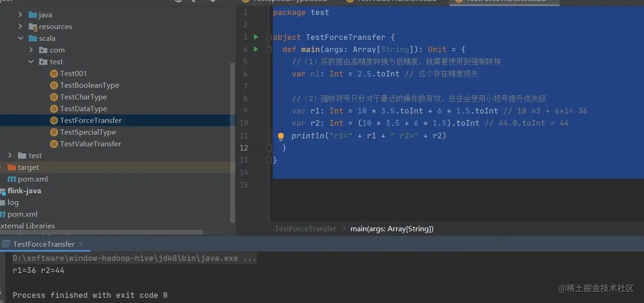Click the run arrow beside def main

coord(256,49)
